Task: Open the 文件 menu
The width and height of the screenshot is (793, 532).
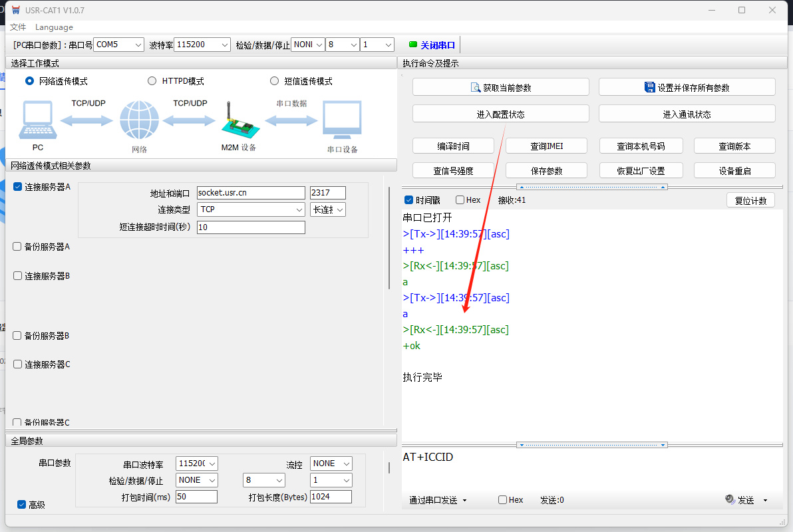Action: 18,27
